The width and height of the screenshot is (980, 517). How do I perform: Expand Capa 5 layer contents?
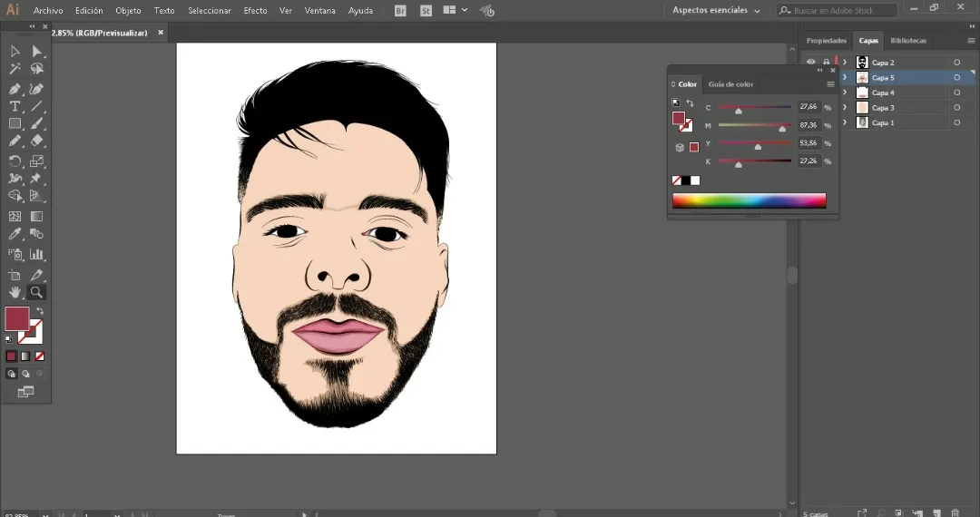(845, 77)
